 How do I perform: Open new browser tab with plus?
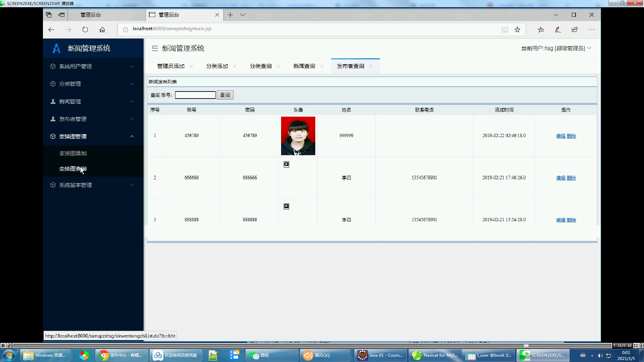(230, 15)
